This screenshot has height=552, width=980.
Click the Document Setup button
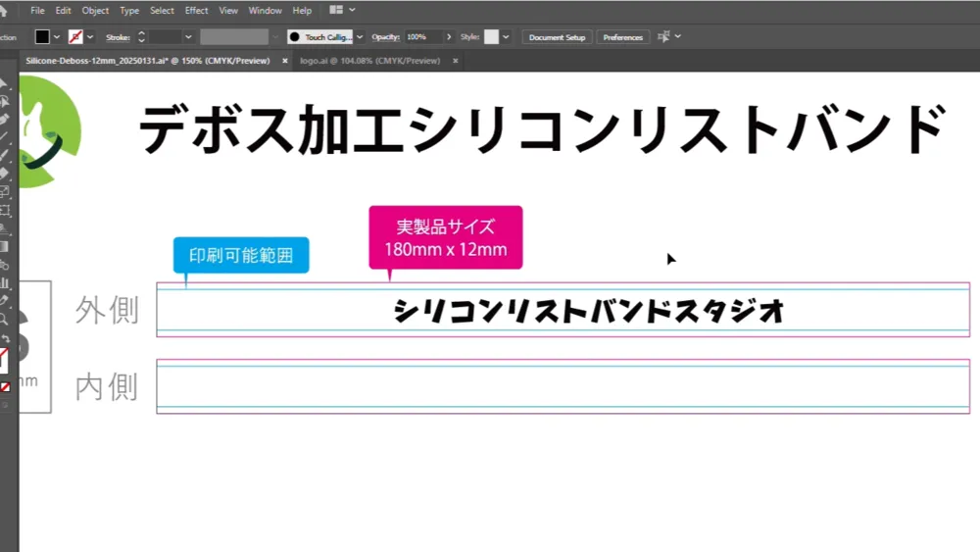point(557,37)
